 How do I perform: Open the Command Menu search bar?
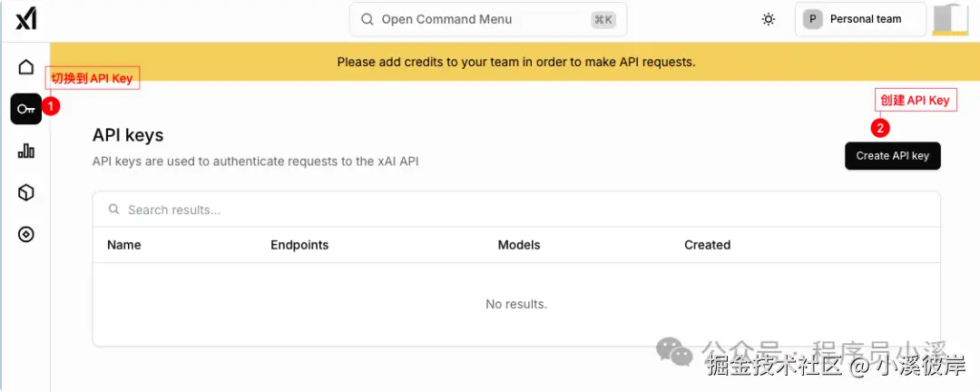pyautogui.click(x=487, y=19)
